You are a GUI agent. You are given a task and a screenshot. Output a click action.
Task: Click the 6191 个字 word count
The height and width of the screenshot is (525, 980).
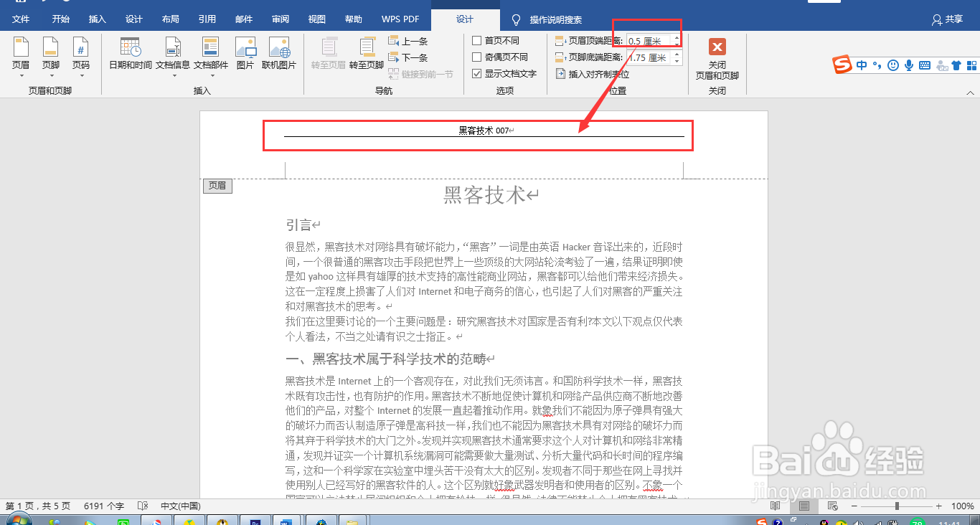tap(104, 506)
